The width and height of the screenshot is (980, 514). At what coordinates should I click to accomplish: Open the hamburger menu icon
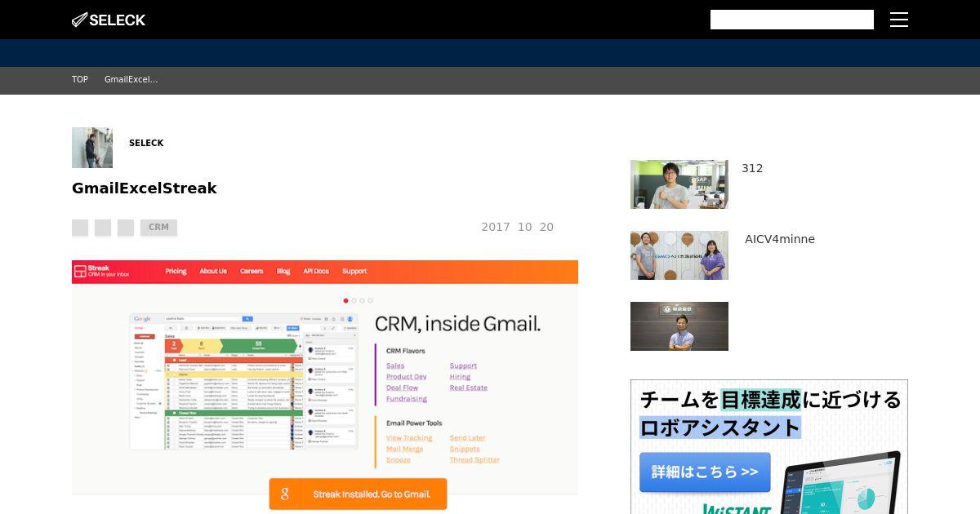click(x=898, y=20)
